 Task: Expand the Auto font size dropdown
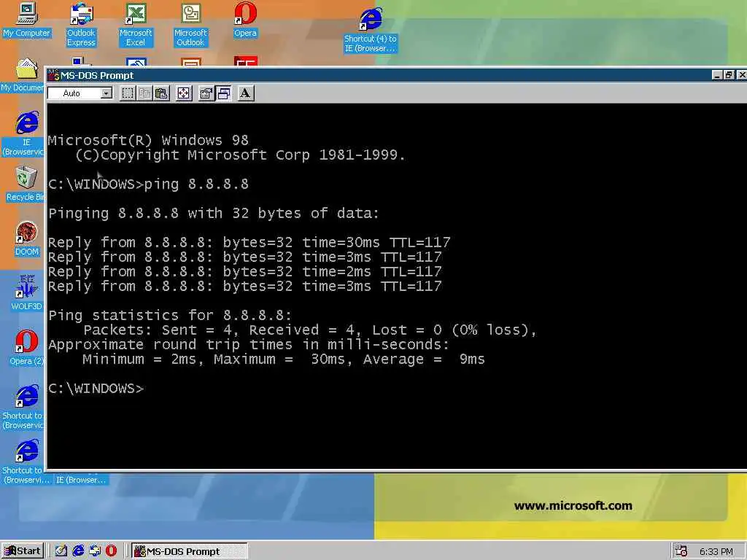[x=107, y=93]
